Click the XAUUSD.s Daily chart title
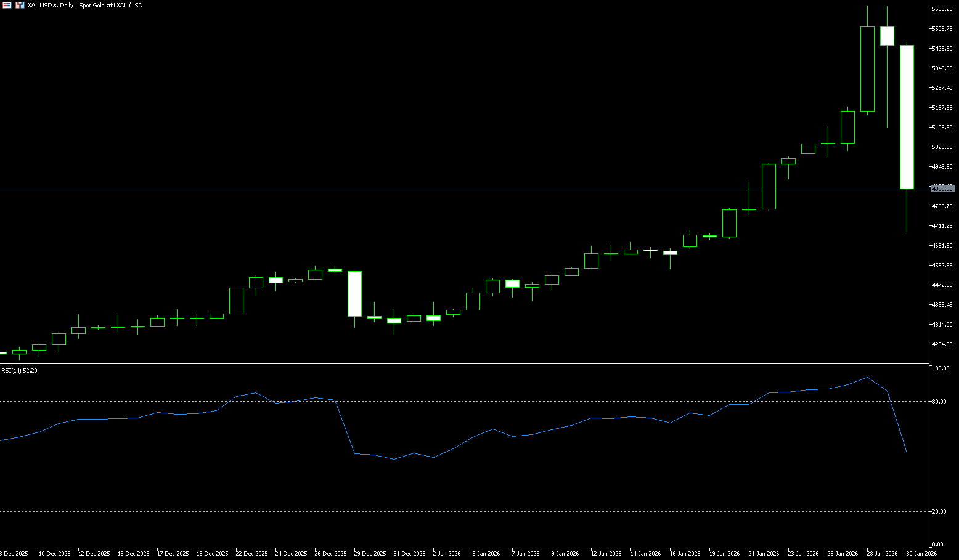This screenshot has height=560, width=959. click(85, 6)
